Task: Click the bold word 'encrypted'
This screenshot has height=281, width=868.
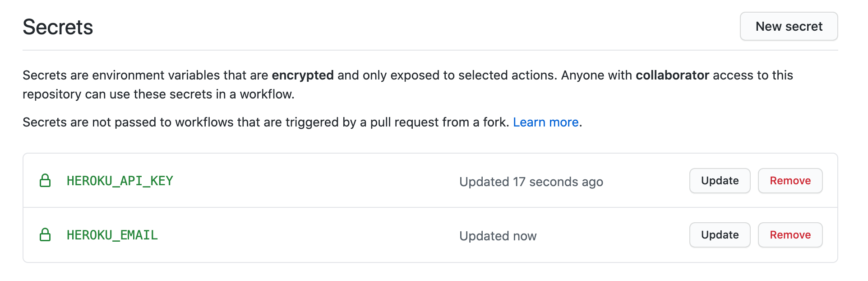Action: [302, 75]
